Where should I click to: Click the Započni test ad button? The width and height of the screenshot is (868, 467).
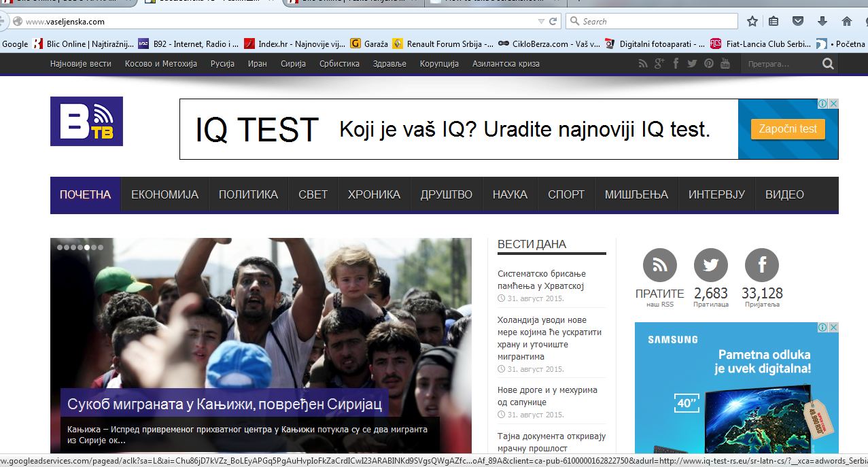pyautogui.click(x=788, y=128)
